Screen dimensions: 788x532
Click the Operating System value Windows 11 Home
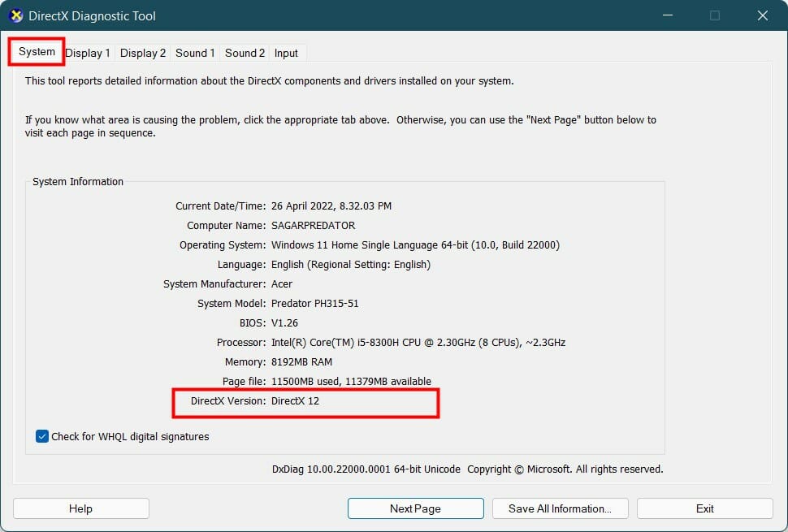point(415,245)
